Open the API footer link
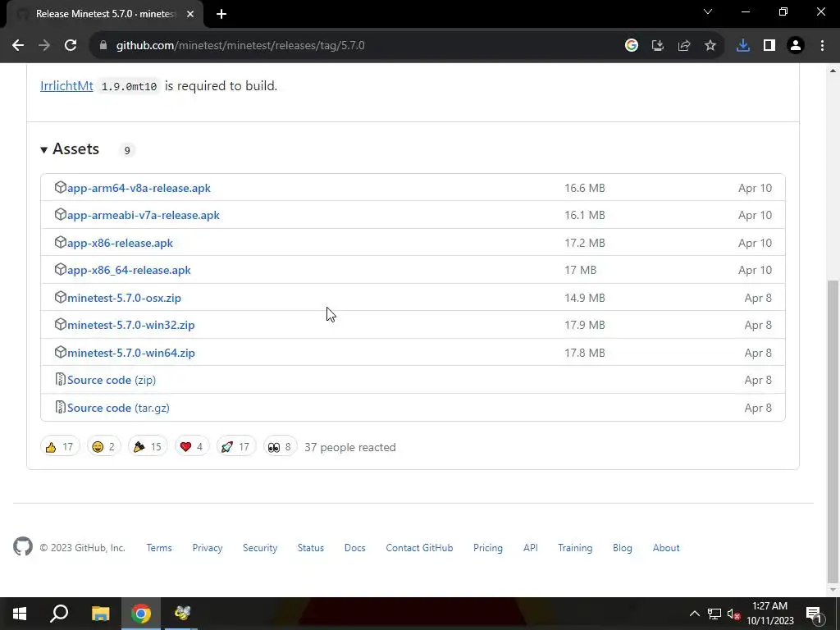This screenshot has height=630, width=840. [x=531, y=548]
